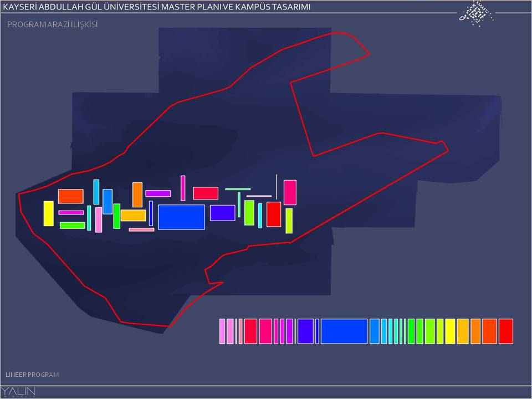Click the yellow block in the linear program bar
This screenshot has width=532, height=399.
[450, 331]
